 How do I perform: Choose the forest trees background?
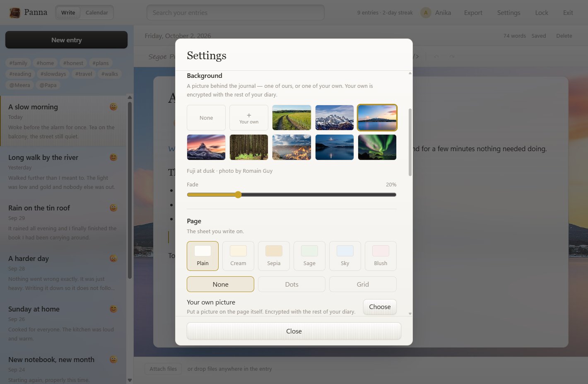[x=249, y=147]
